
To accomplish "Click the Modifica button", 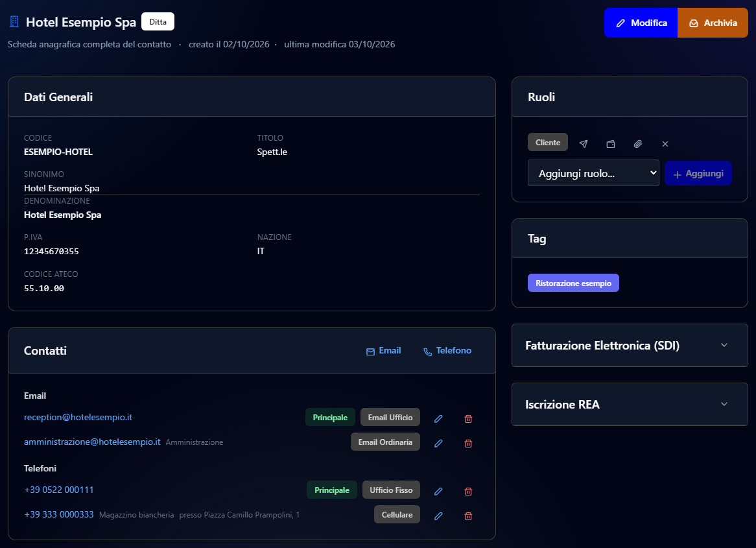I will click(x=641, y=23).
